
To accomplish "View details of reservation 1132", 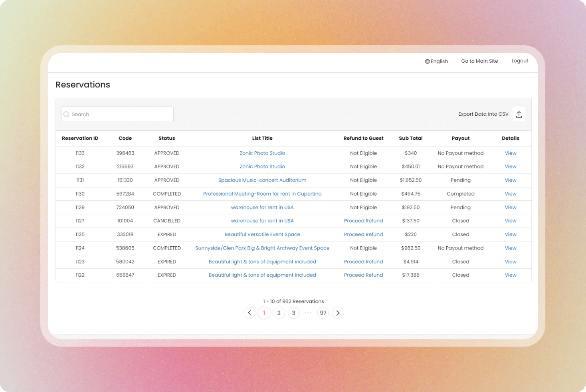I will pos(511,166).
